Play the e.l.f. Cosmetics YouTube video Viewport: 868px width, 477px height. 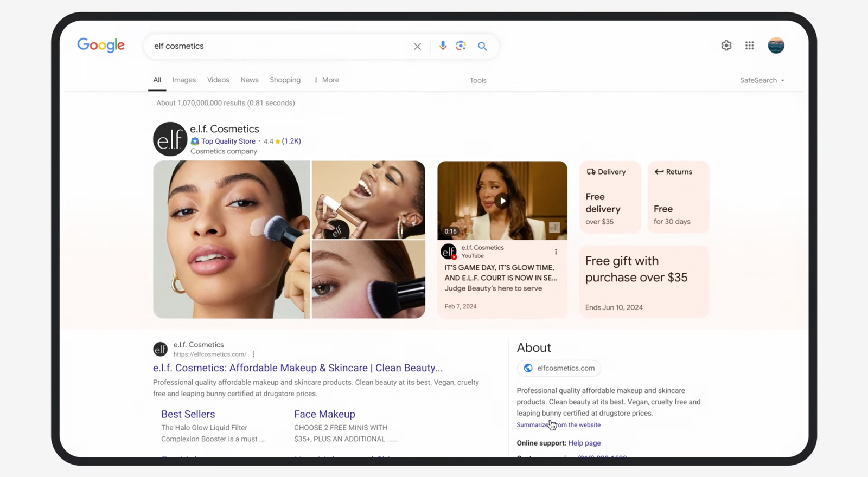tap(502, 201)
